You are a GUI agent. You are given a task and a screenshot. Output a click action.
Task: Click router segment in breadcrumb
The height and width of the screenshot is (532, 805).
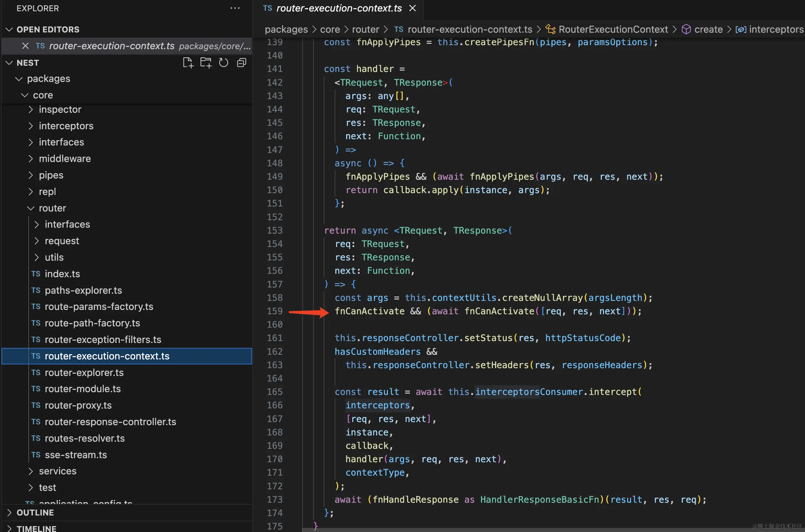click(x=365, y=30)
